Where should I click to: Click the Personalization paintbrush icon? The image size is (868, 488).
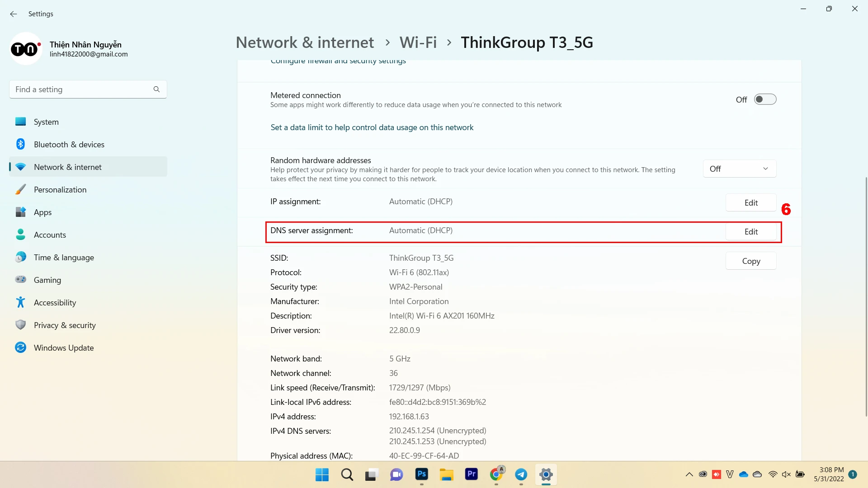(x=21, y=189)
